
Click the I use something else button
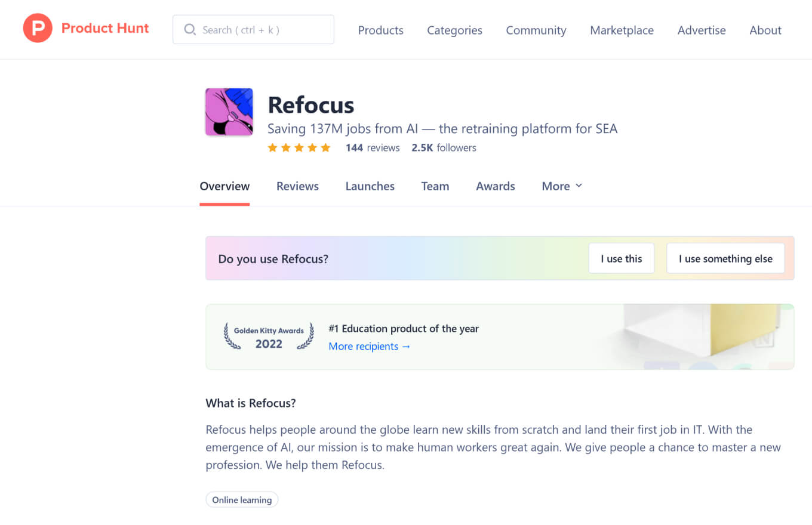coord(725,258)
